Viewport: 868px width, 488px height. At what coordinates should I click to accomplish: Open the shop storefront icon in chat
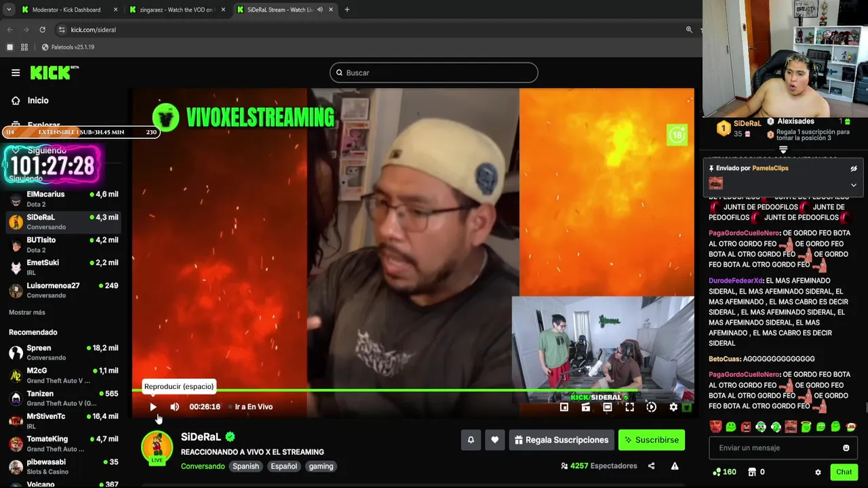[x=752, y=472]
